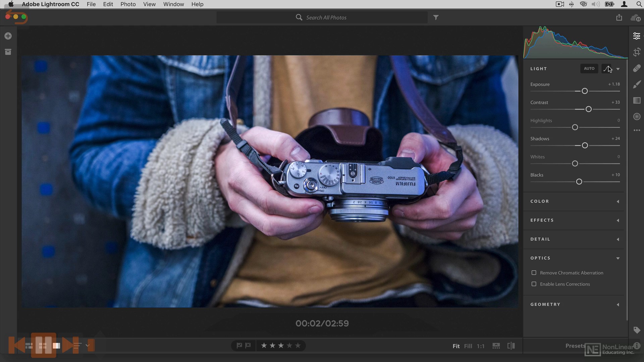This screenshot has width=644, height=362.
Task: Open the filter funnel icon
Action: [436, 17]
